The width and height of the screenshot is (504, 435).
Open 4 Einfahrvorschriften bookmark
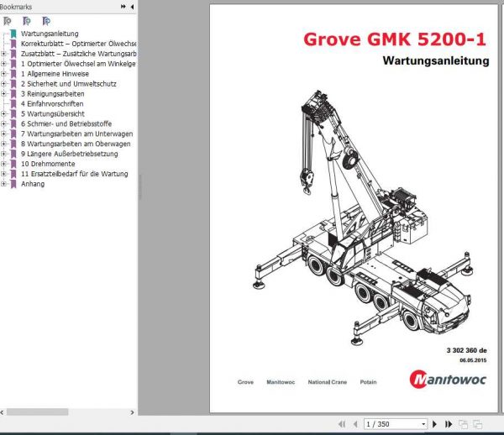click(52, 104)
